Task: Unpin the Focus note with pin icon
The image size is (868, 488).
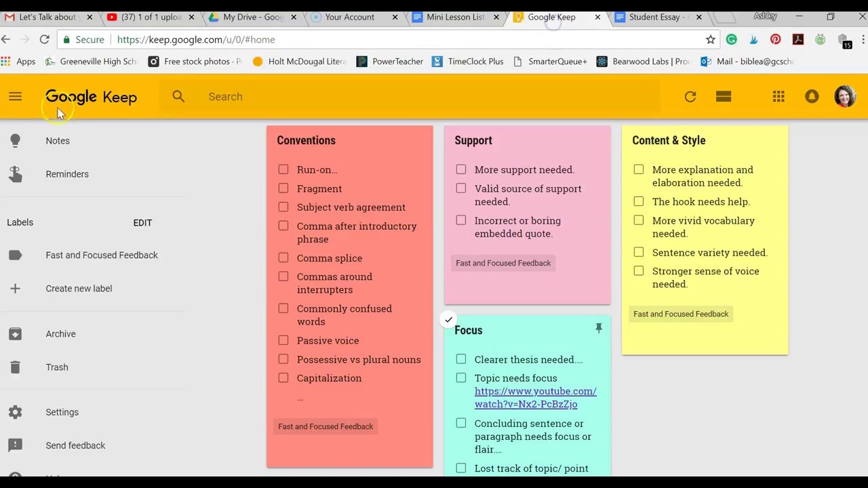Action: (599, 329)
